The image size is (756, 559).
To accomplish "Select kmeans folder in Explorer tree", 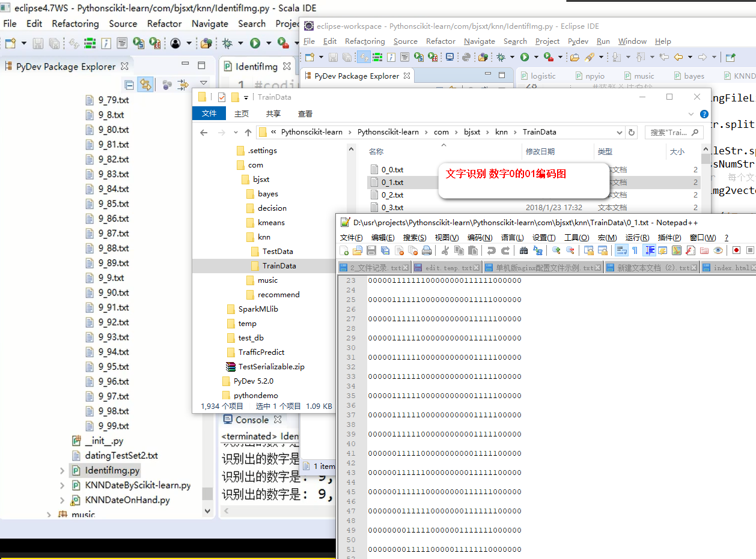I will pos(271,223).
